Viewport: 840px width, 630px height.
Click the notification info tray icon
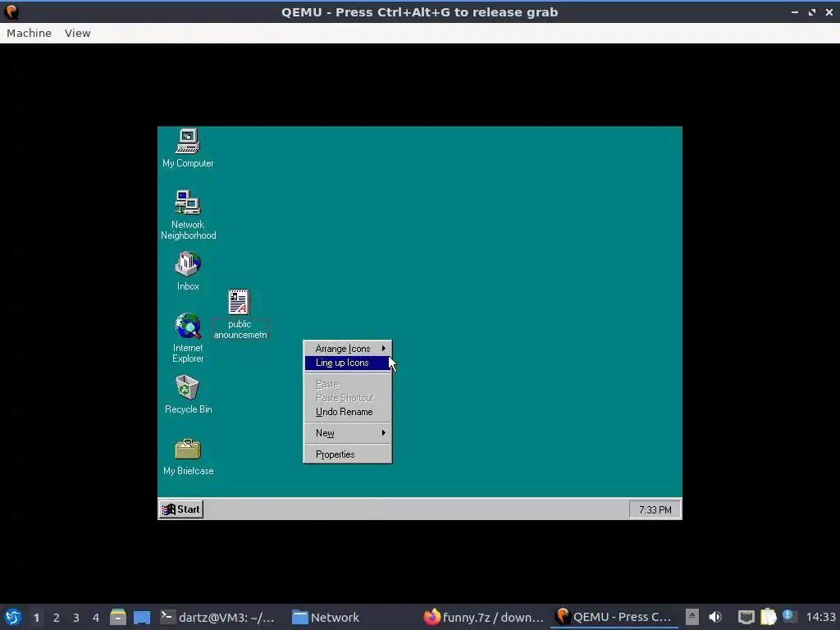(x=788, y=615)
